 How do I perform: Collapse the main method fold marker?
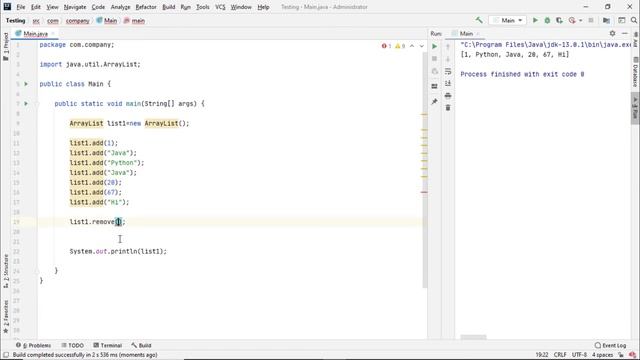coord(37,104)
